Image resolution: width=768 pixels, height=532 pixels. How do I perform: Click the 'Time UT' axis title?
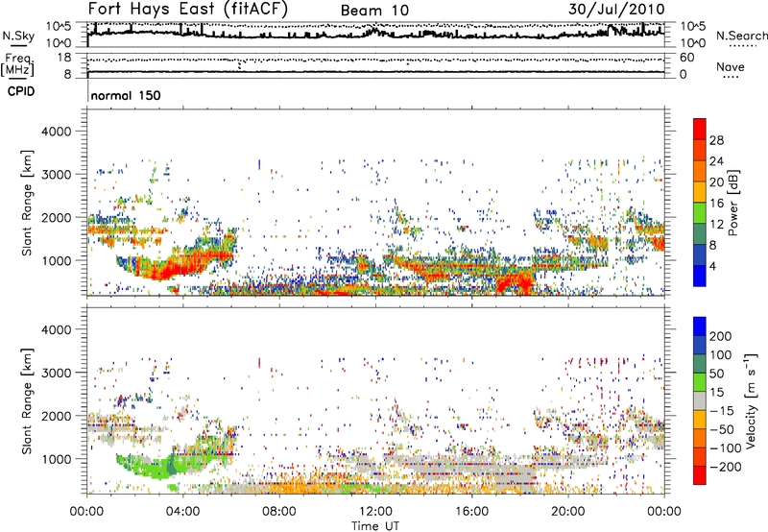coord(375,526)
